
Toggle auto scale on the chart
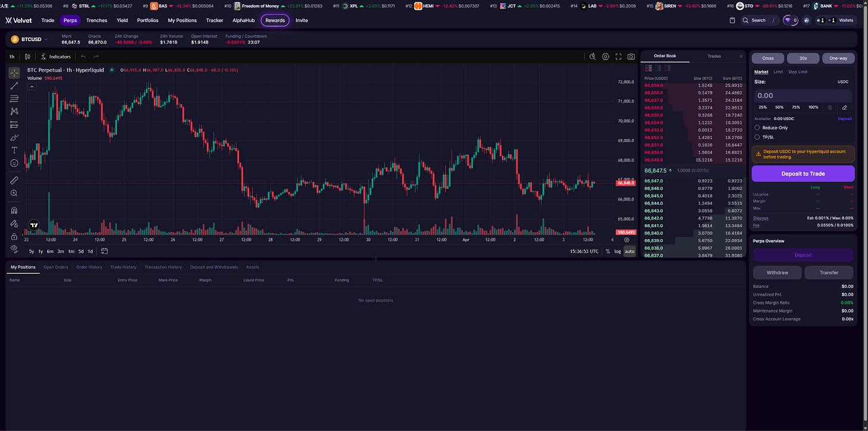[630, 251]
